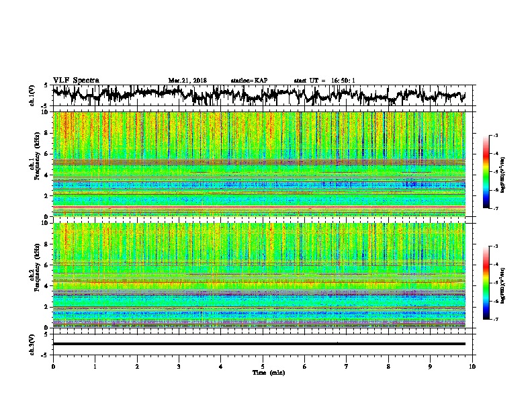Viewport: 532px width, 411px height.
Task: Click the ch.1(V) waveform trace panel
Action: pos(263,95)
